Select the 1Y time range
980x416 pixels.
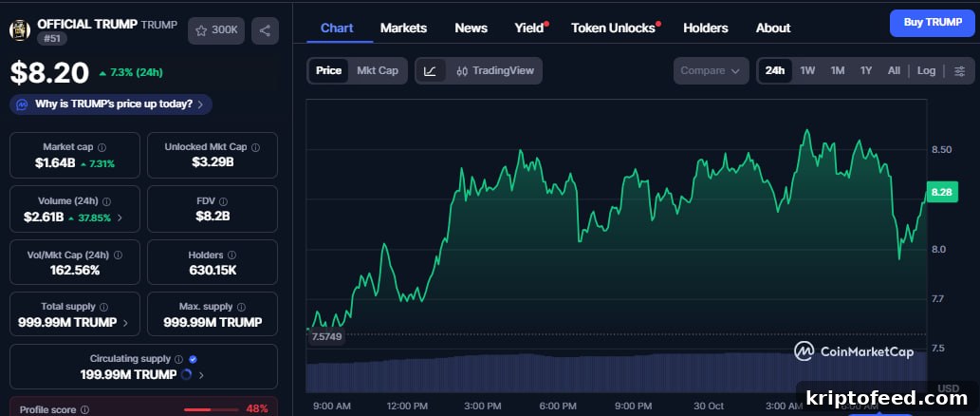tap(865, 70)
